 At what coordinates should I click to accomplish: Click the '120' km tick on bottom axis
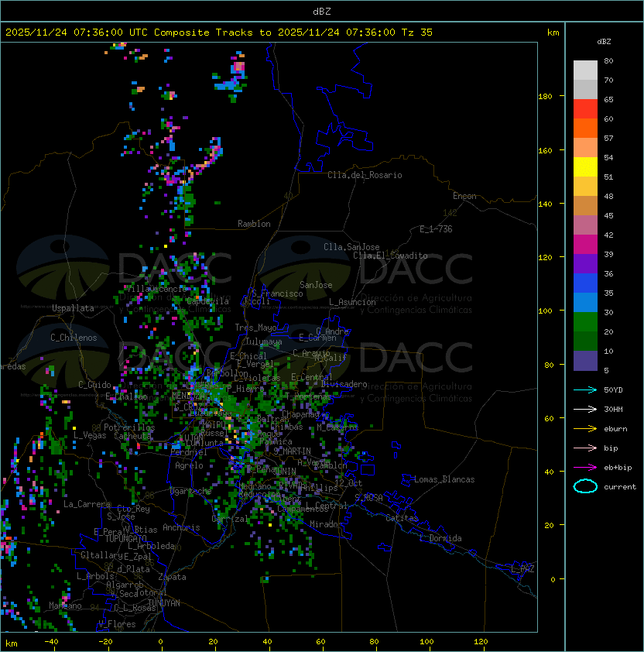[481, 642]
